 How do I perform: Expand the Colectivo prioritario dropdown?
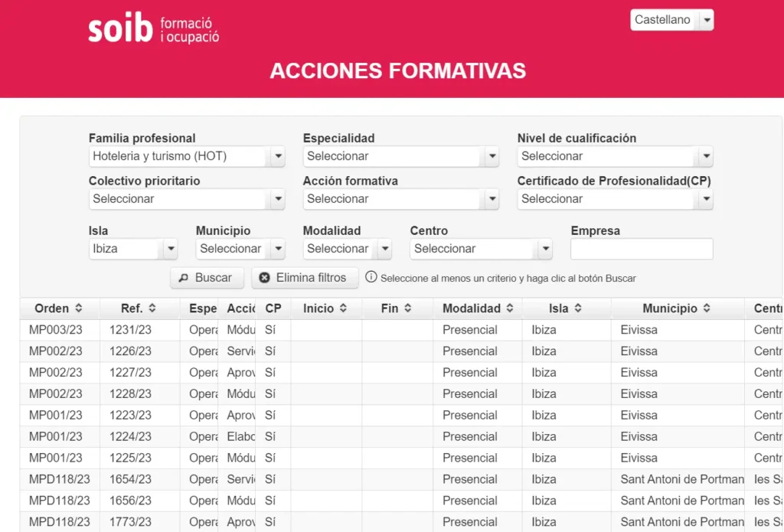coord(276,199)
